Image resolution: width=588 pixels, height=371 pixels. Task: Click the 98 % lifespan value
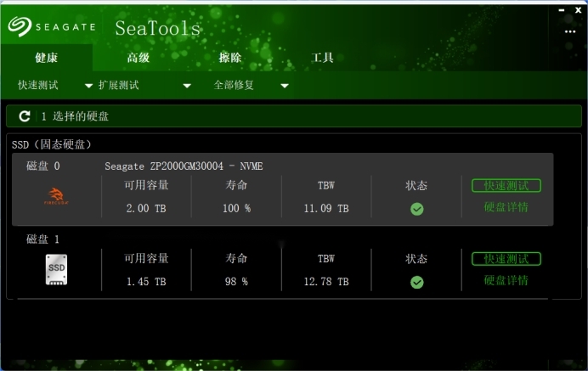click(x=236, y=282)
